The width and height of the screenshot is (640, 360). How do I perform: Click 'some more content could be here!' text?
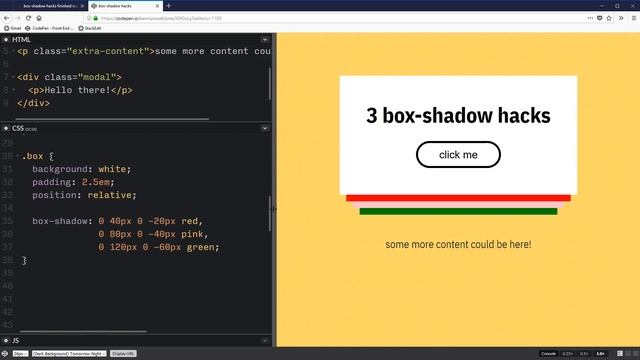pos(458,244)
